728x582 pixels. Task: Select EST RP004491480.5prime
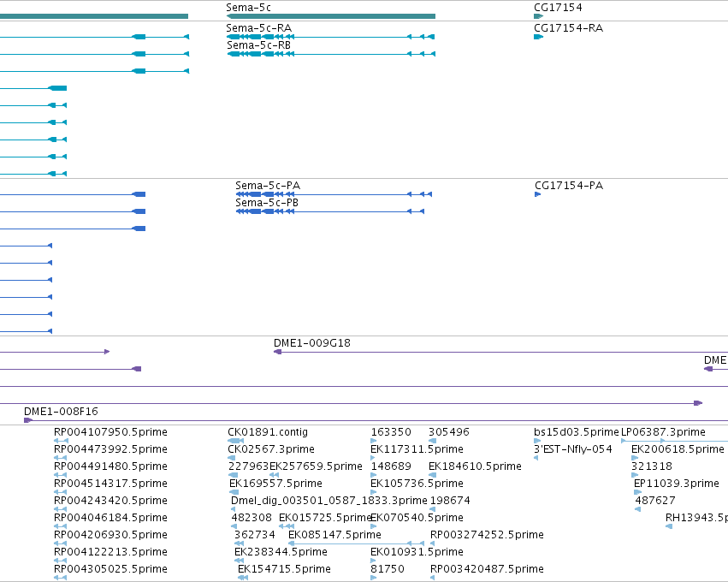110,466
